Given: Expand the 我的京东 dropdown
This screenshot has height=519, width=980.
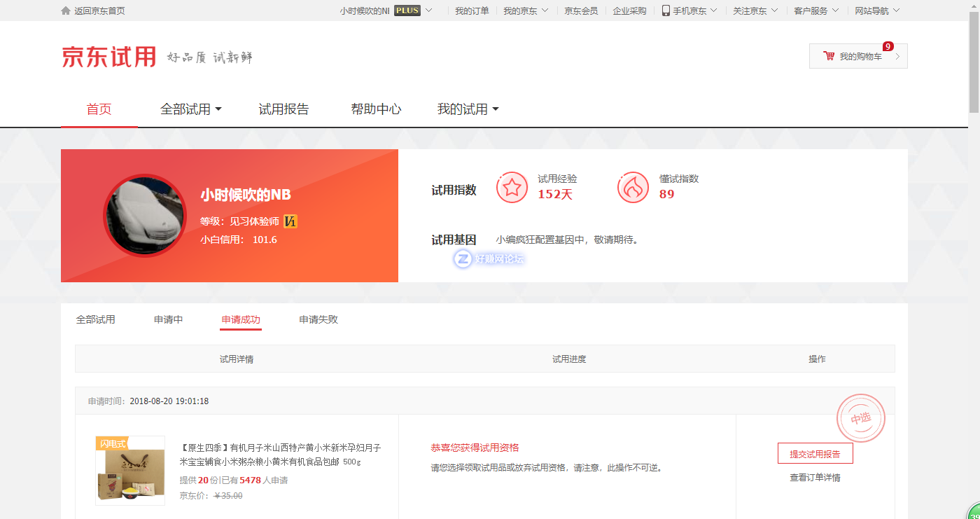Looking at the screenshot, I should click(526, 11).
